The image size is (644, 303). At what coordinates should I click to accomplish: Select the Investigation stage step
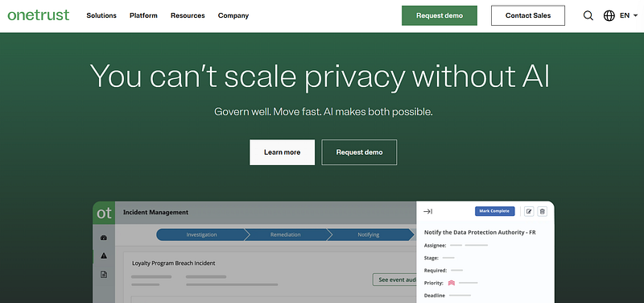(201, 235)
